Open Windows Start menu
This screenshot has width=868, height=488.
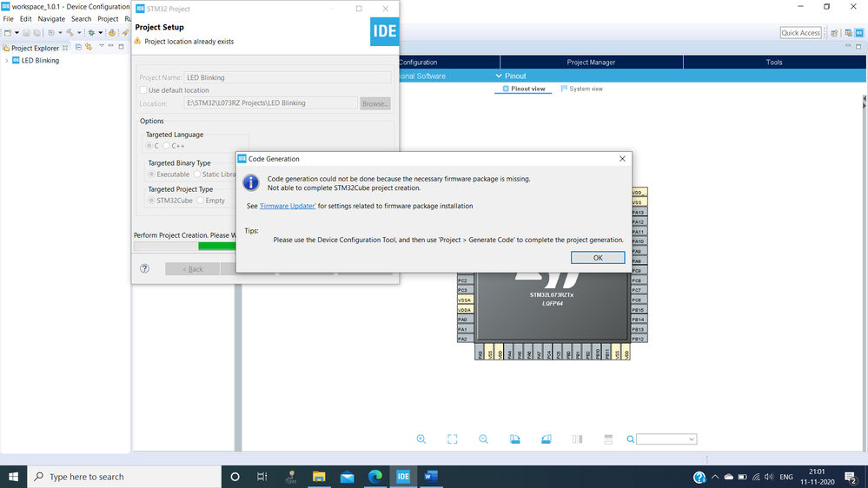click(x=13, y=477)
